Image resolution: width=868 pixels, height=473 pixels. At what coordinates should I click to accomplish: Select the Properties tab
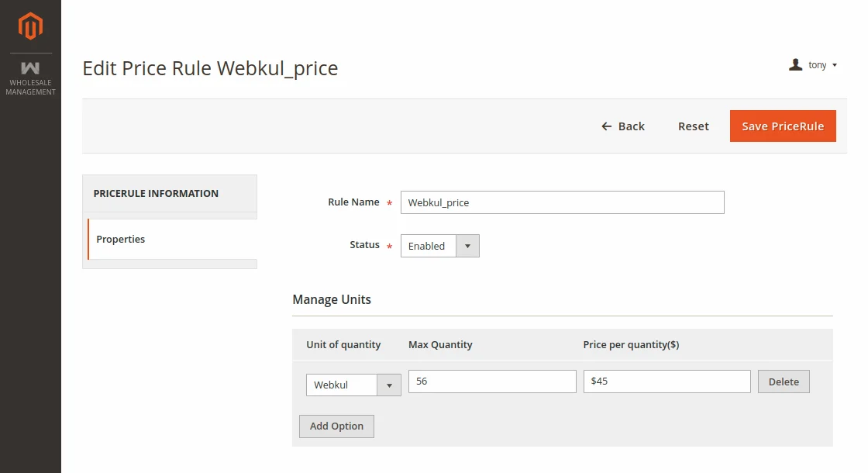click(x=120, y=240)
